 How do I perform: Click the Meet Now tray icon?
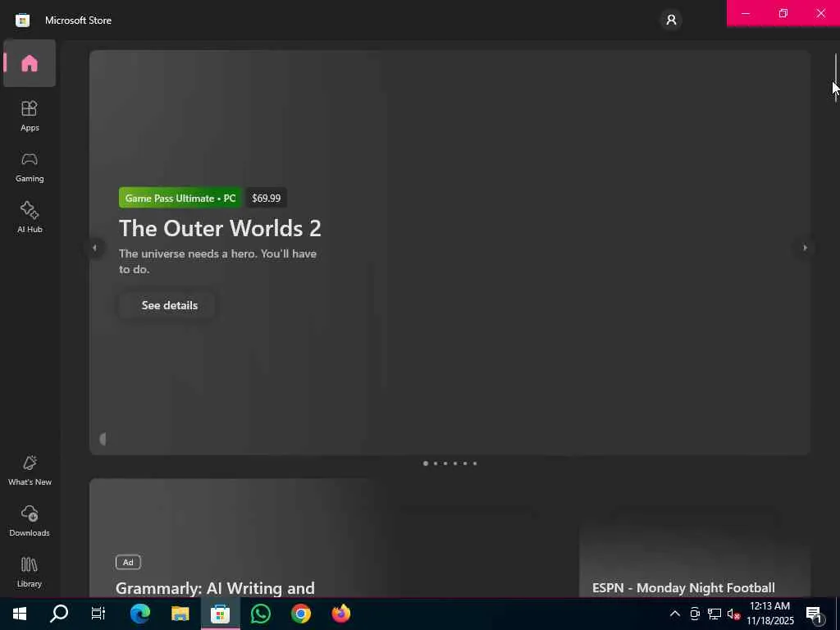[695, 614]
